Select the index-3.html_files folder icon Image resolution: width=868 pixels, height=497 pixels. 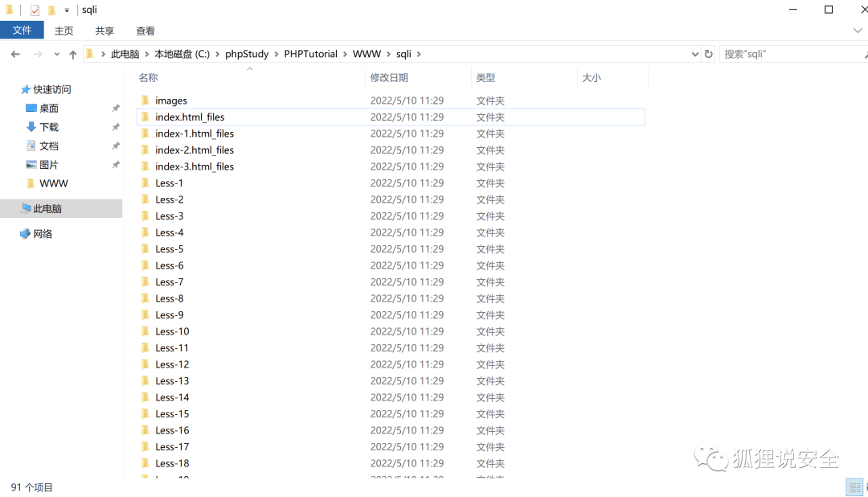pos(145,166)
